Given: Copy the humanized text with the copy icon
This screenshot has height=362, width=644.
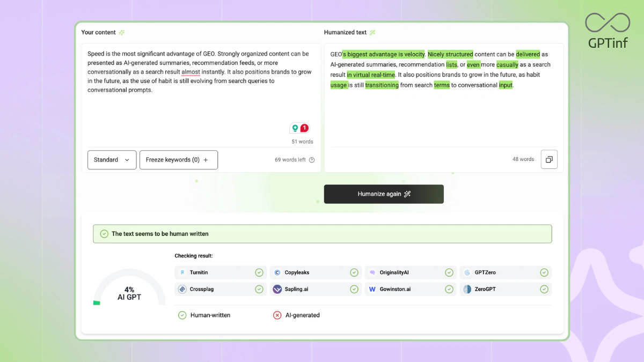Looking at the screenshot, I should (x=549, y=159).
